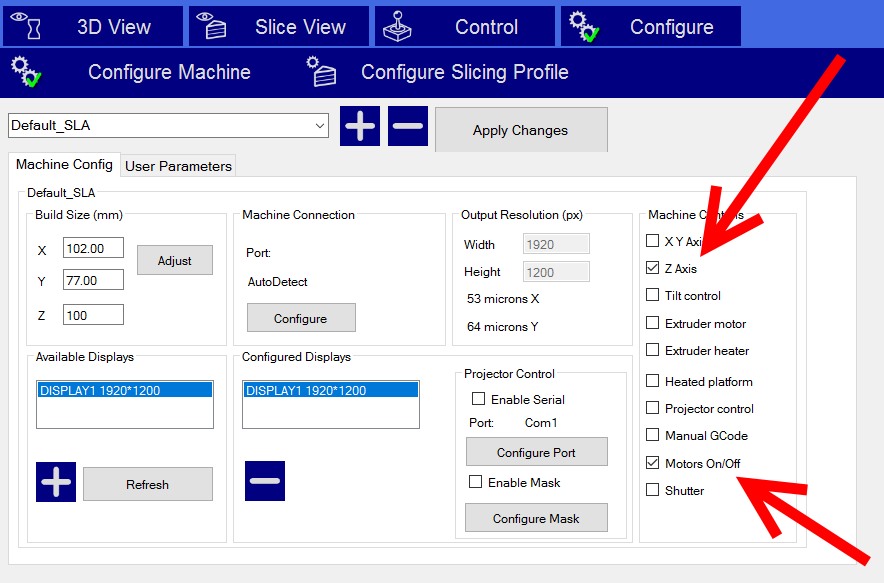The width and height of the screenshot is (884, 583).
Task: Switch to User Parameters tab
Action: coord(178,166)
